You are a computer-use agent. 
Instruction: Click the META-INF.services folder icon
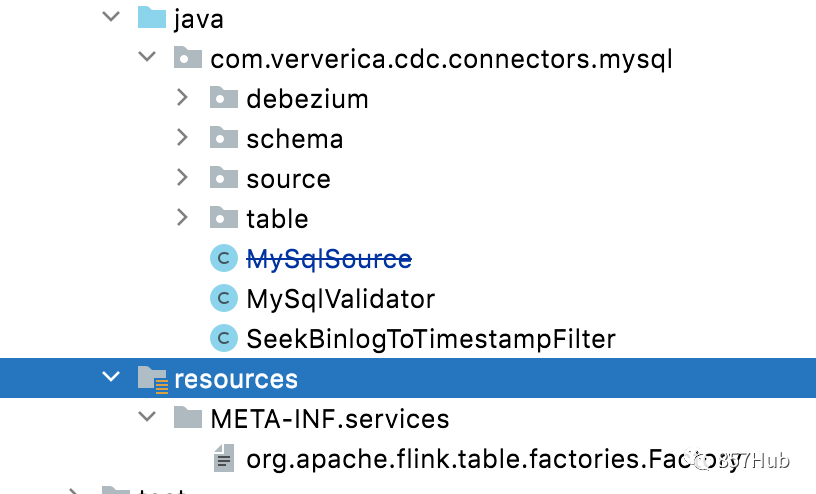[188, 417]
